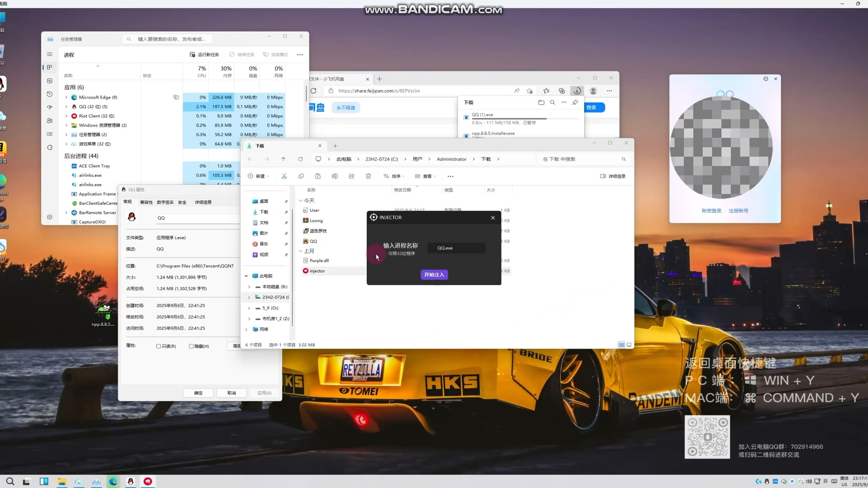This screenshot has height=488, width=868.
Task: Open Startup apps icon in Task Manager
Action: pos(50,107)
